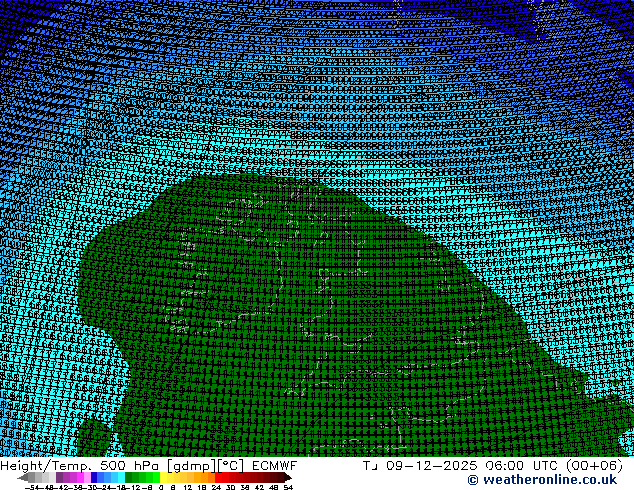Image resolution: width=634 pixels, height=490 pixels.
Task: Pick the cyan swatch in the legend
Action: tap(116, 477)
